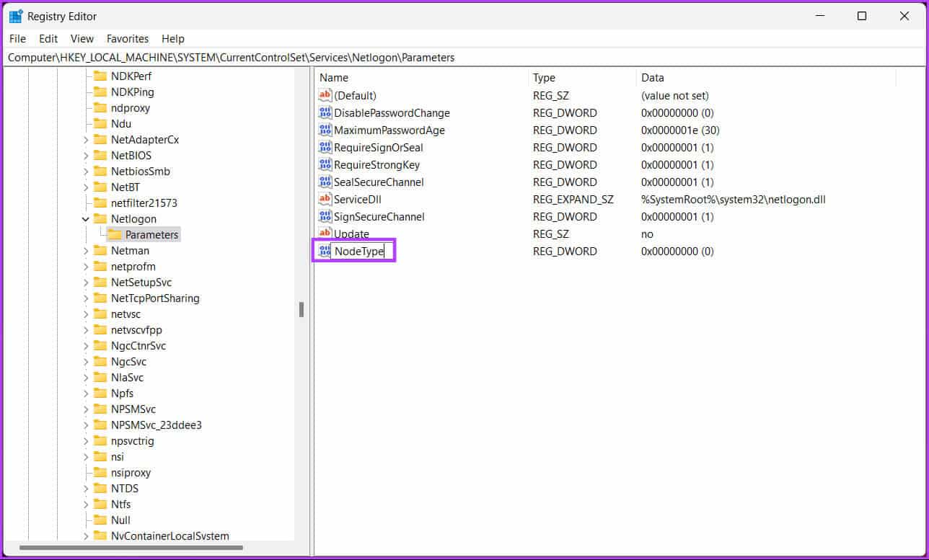Click the netfilter21573 folder icon

click(x=100, y=203)
